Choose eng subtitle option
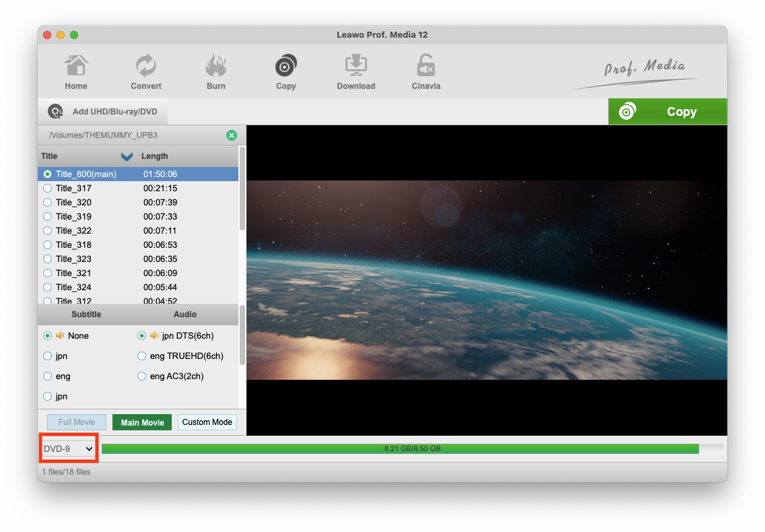 pos(47,376)
